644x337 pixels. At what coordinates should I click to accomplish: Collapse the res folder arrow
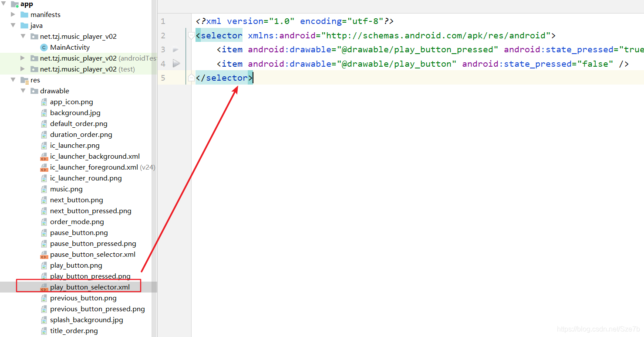coord(13,80)
